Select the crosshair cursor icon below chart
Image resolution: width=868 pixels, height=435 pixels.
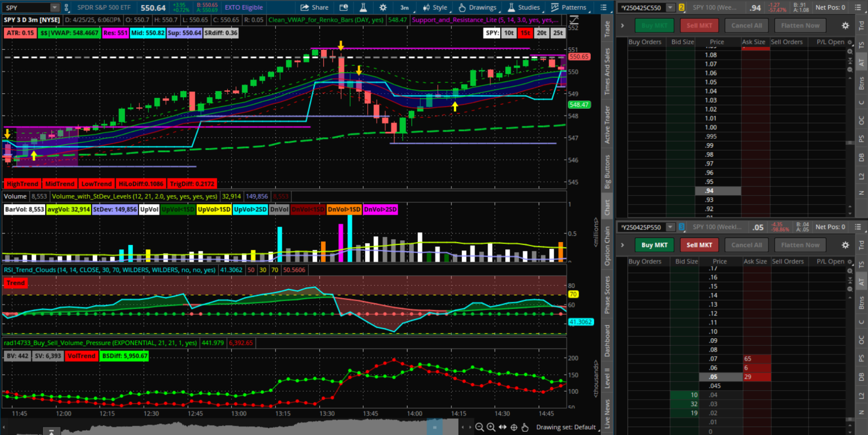513,427
